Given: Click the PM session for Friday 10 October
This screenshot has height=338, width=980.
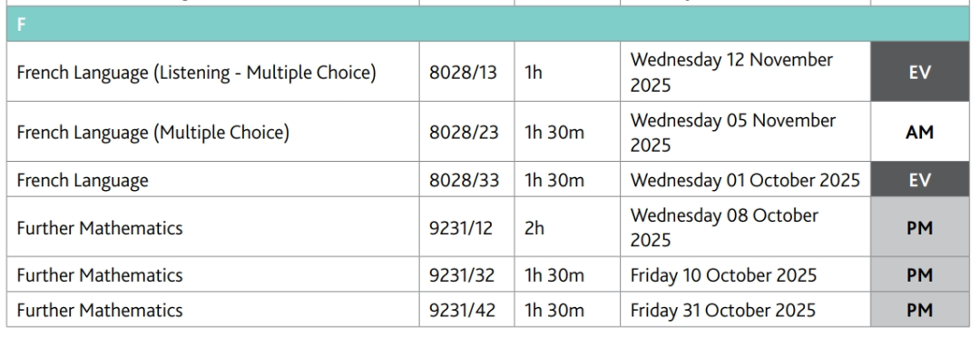Looking at the screenshot, I should [x=919, y=274].
